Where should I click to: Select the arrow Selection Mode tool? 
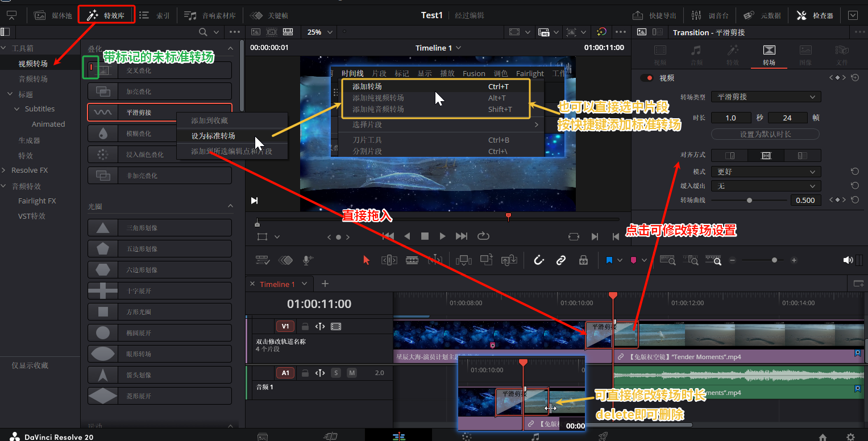point(367,260)
